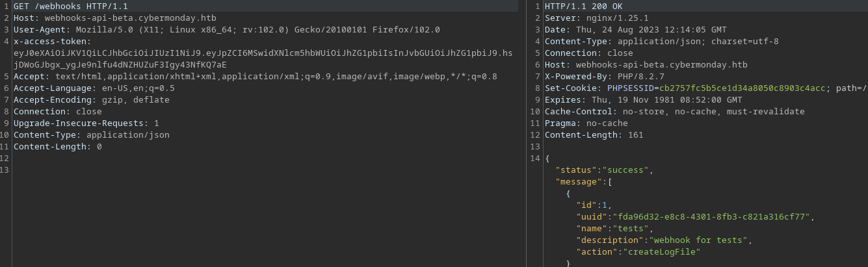Click the "action":"createLogFile" JSON entry
Image resolution: width=868 pixels, height=267 pixels.
tap(638, 251)
